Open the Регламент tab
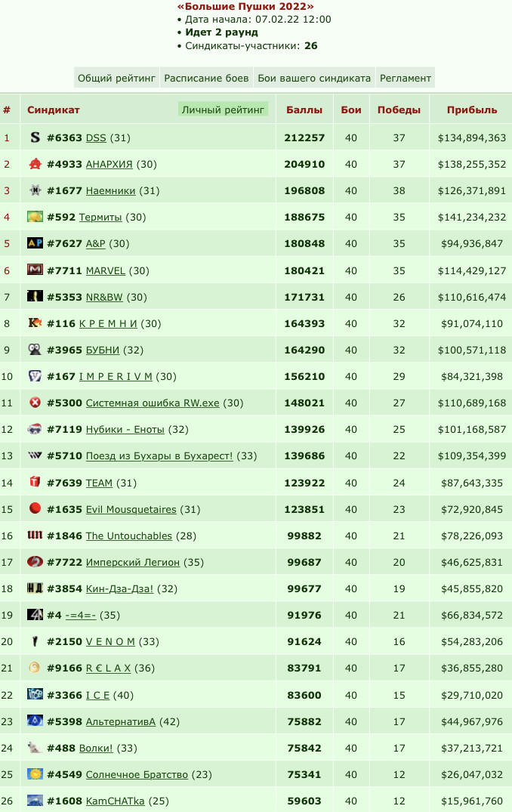 pyautogui.click(x=406, y=79)
